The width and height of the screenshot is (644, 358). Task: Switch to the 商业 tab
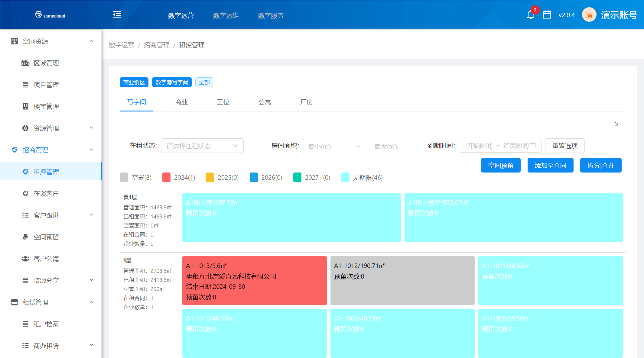pos(181,102)
